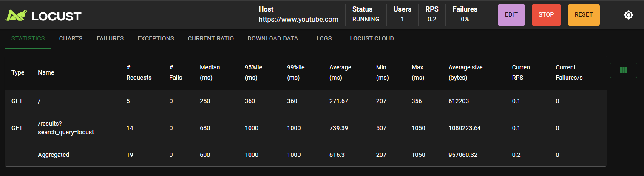Click the host URL https://www.youtube.com
The image size is (644, 176).
point(298,19)
